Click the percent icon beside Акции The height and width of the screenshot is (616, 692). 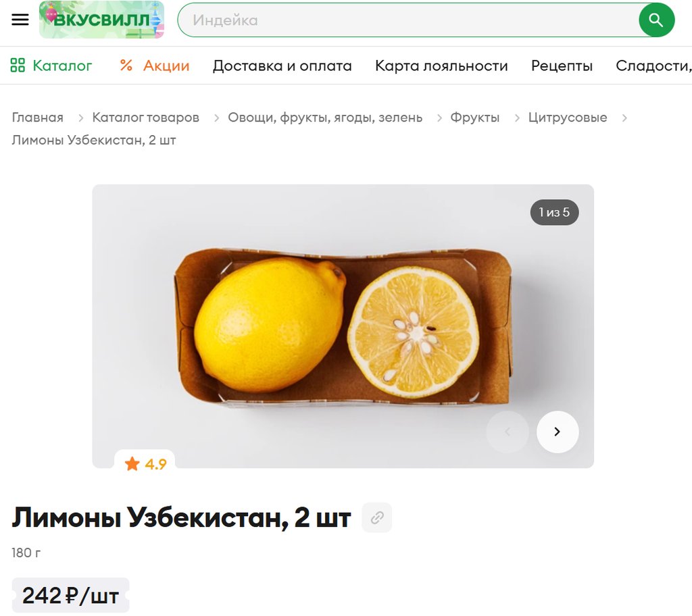126,66
